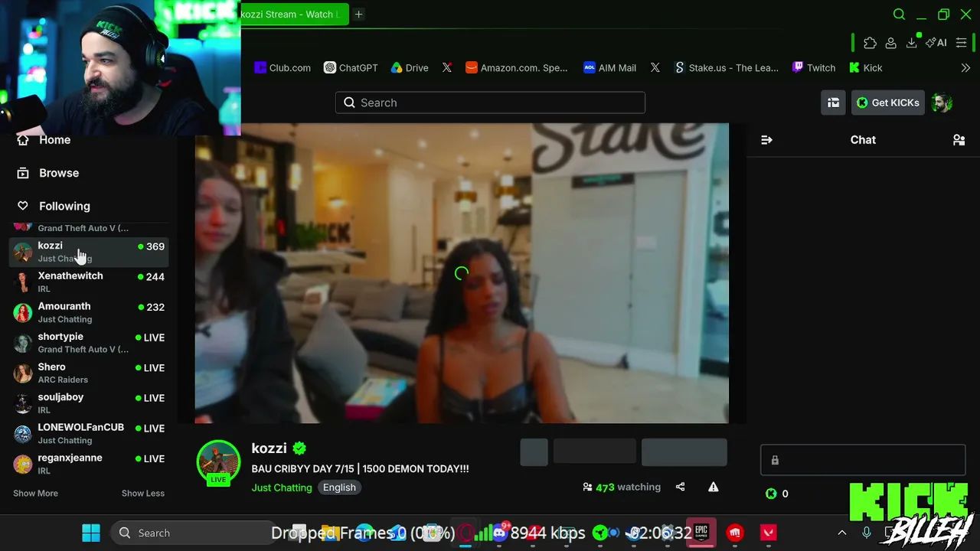This screenshot has height=551, width=980.
Task: Select the English language tag
Action: pos(339,487)
